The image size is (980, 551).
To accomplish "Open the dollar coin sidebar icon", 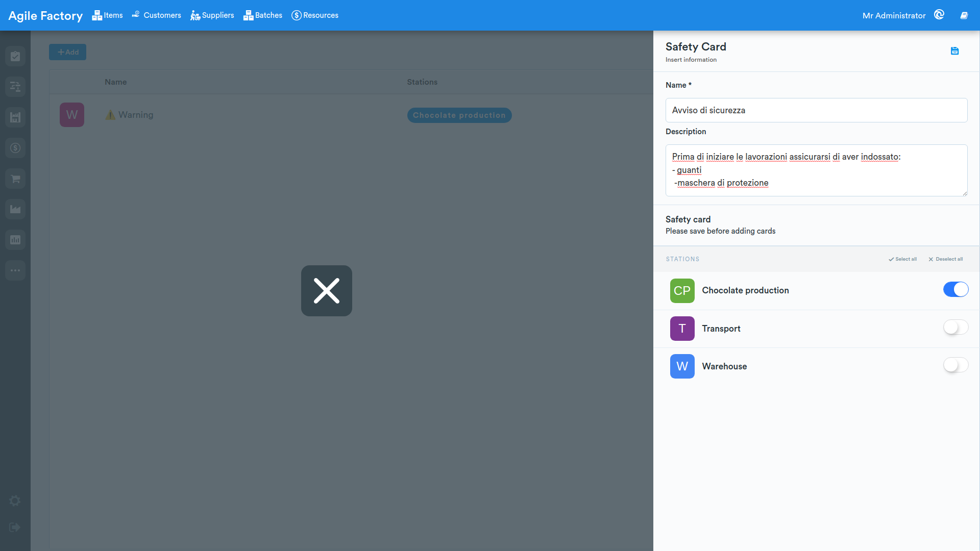I will pyautogui.click(x=15, y=148).
